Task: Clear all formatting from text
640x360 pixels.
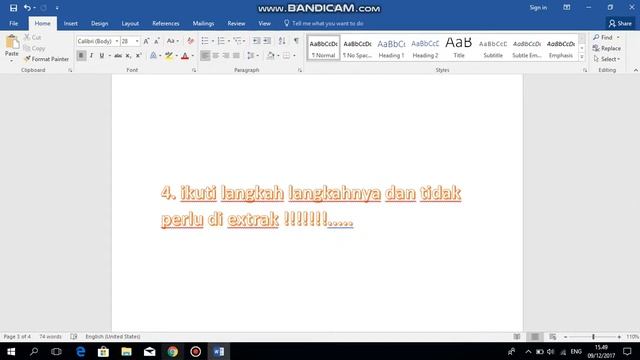Action: [x=190, y=41]
